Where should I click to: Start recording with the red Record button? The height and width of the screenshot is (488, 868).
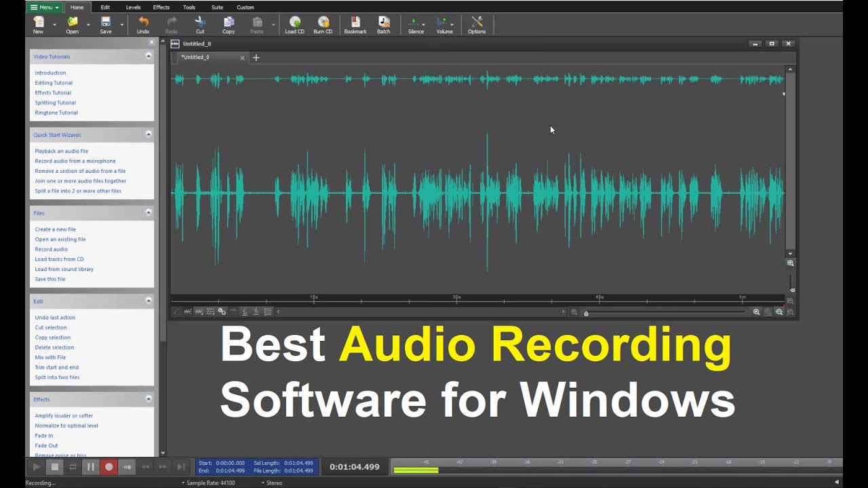pos(109,466)
